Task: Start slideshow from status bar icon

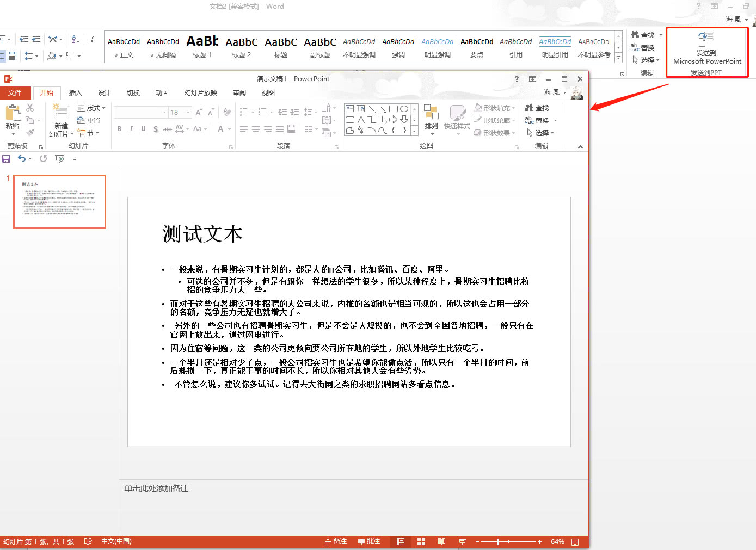Action: pos(462,541)
